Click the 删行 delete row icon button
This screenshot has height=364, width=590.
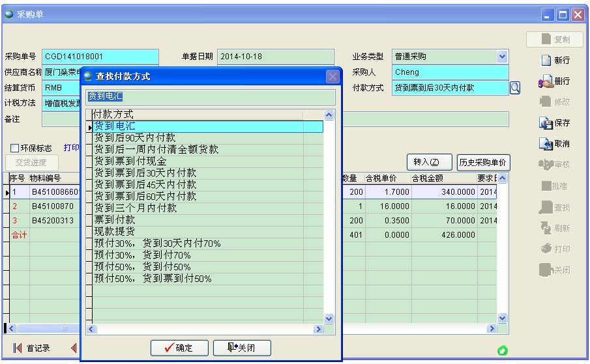point(555,81)
